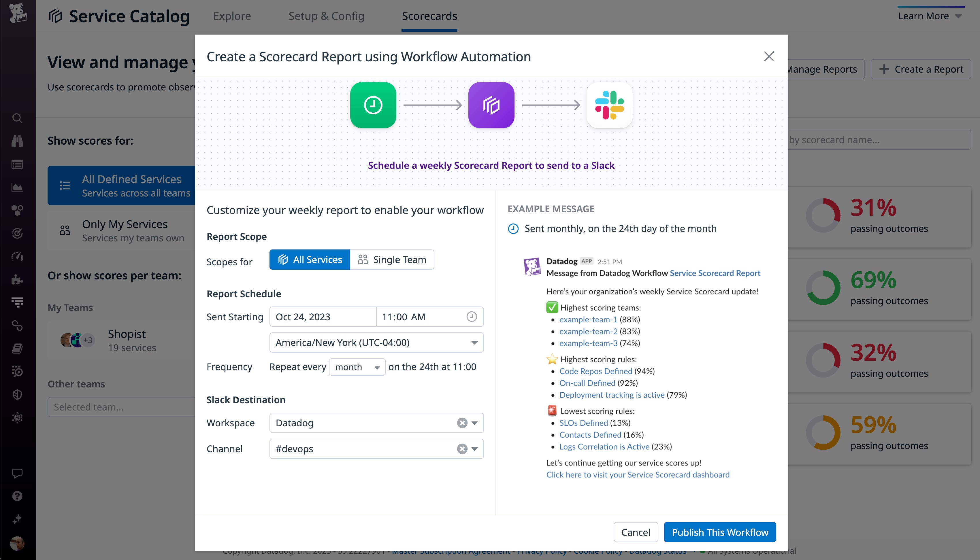Clear the #devops channel selection

(461, 449)
